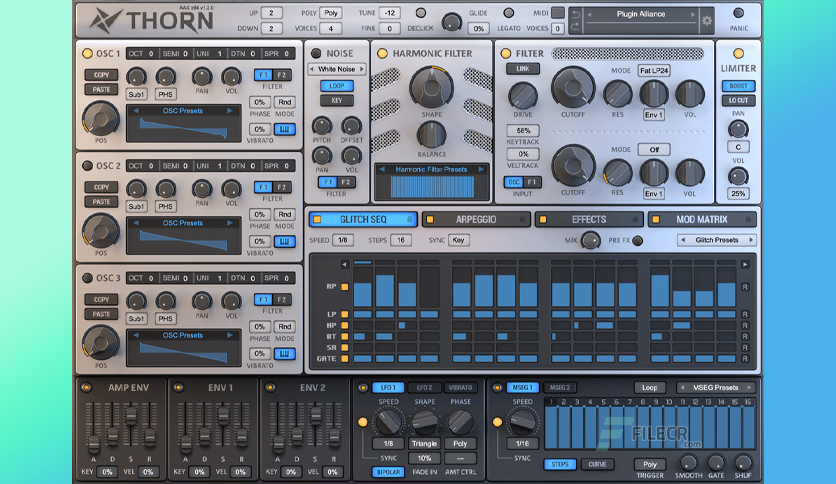Select the MSEG 2 tab
Screen dimensions: 836x484
point(560,388)
